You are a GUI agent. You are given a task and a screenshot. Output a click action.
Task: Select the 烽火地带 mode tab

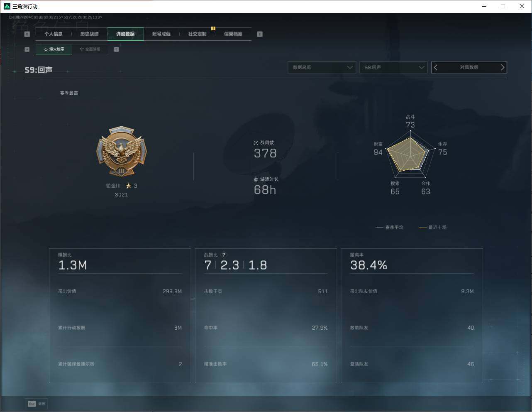[54, 49]
